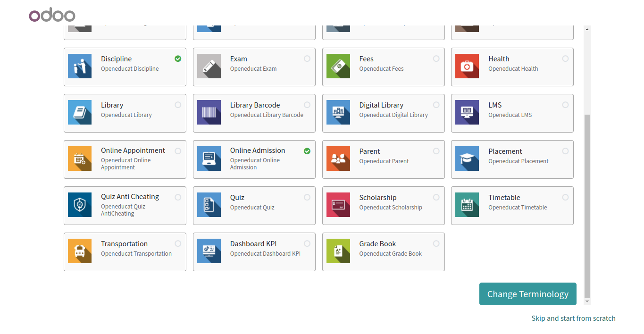This screenshot has height=334, width=644.
Task: Click the Odoo logo
Action: [x=52, y=15]
